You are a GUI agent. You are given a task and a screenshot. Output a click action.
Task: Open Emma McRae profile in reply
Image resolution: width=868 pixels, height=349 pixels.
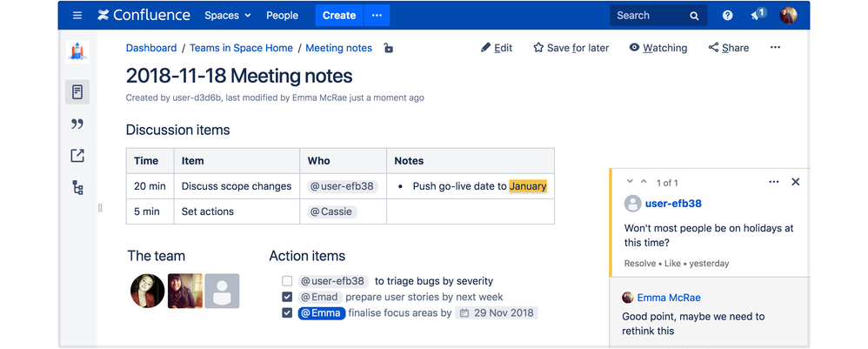[669, 298]
